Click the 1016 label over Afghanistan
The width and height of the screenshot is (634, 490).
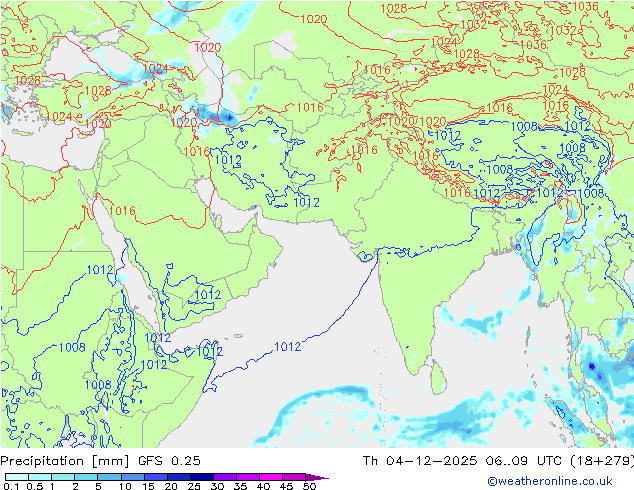tap(364, 150)
